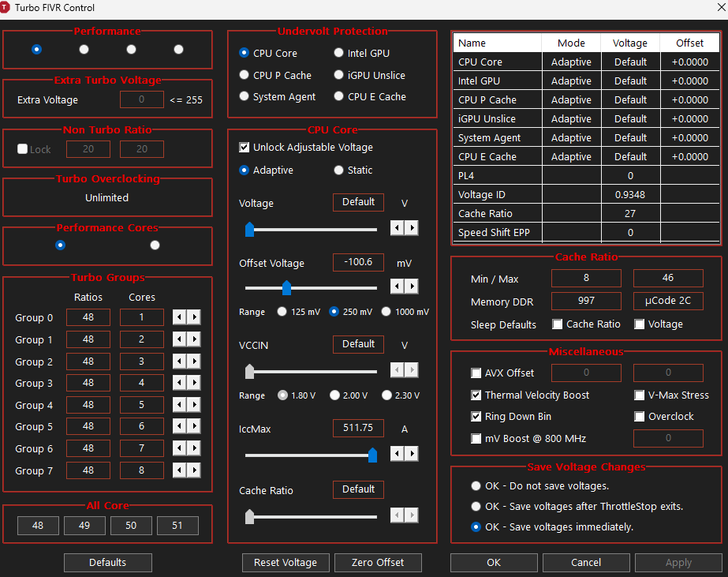This screenshot has width=728, height=577.
Task: Click the Voltage slider thumb
Action: (250, 230)
